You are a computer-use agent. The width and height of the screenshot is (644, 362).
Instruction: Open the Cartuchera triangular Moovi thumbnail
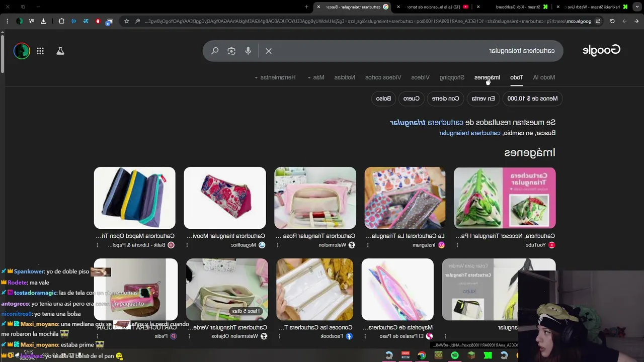tap(225, 198)
